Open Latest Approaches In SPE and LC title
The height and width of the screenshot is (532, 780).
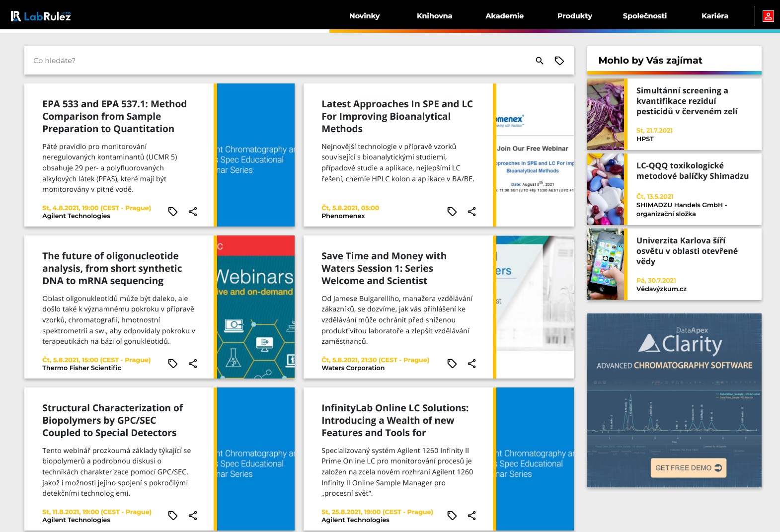click(397, 116)
